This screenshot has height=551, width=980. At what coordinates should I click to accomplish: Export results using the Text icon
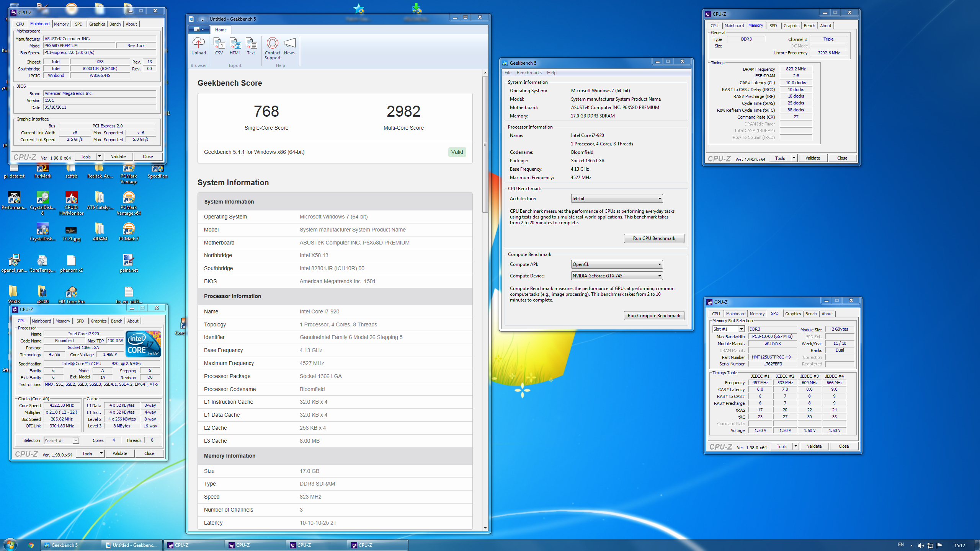pos(251,46)
